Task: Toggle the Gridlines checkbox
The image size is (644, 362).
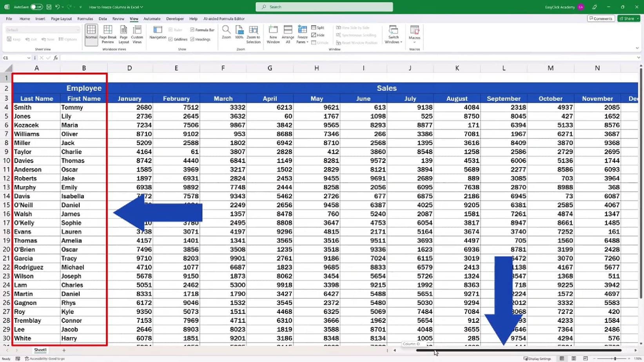Action: [x=171, y=39]
